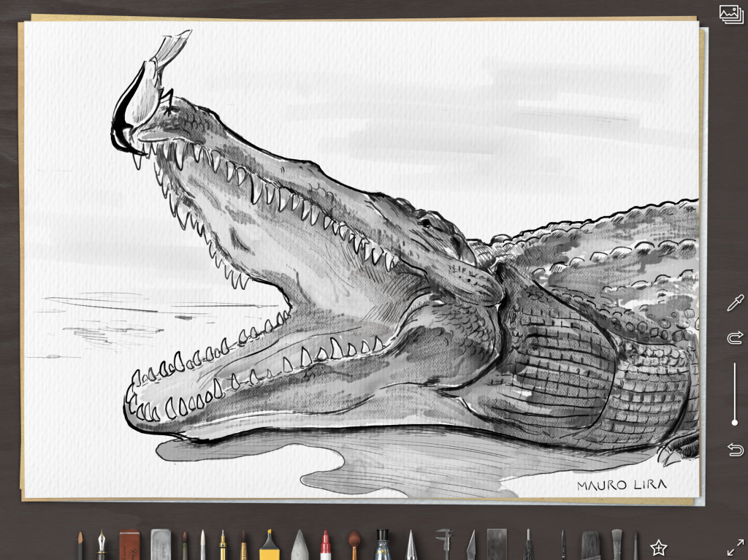
Task: Open the gallery of drawings
Action: coord(730,14)
